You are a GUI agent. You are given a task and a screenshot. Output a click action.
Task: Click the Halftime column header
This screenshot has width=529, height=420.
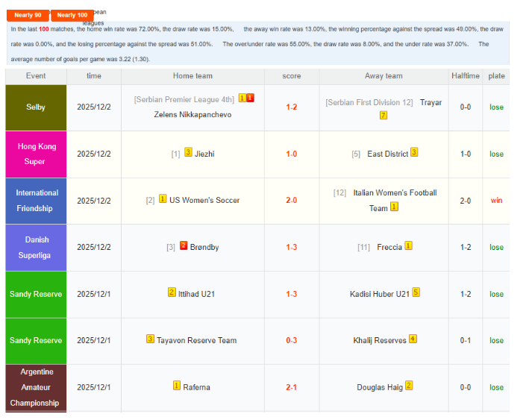466,76
